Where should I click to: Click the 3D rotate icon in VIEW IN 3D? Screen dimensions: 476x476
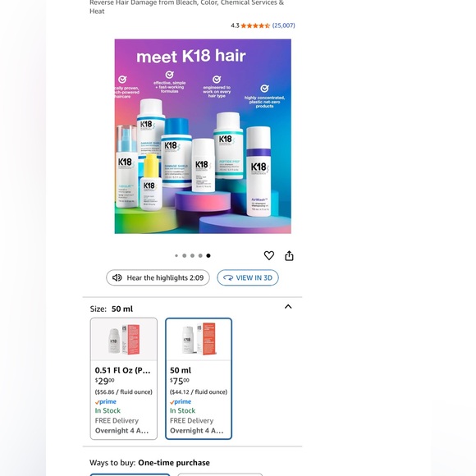228,277
